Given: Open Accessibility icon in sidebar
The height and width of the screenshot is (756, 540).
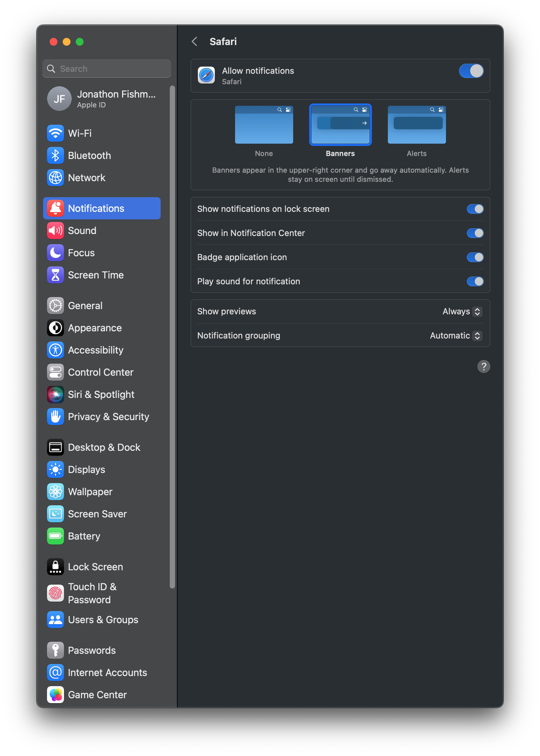Looking at the screenshot, I should coord(55,350).
